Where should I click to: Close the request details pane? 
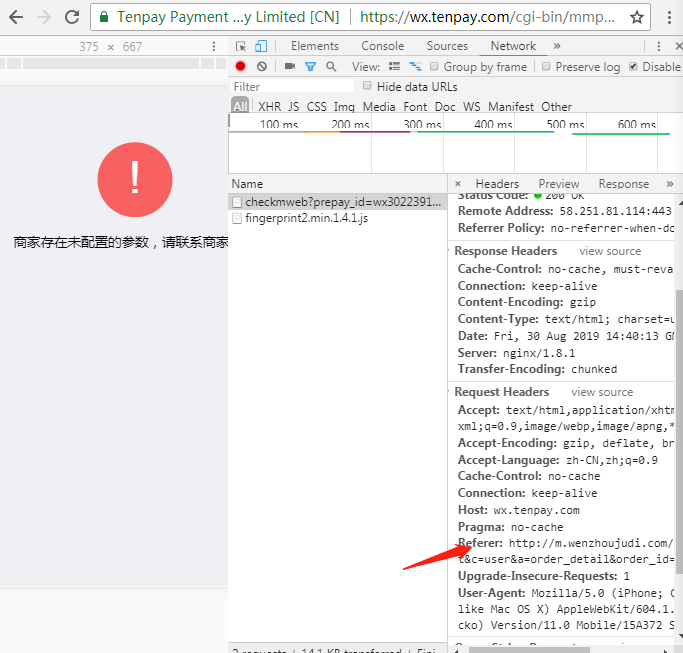coord(458,184)
